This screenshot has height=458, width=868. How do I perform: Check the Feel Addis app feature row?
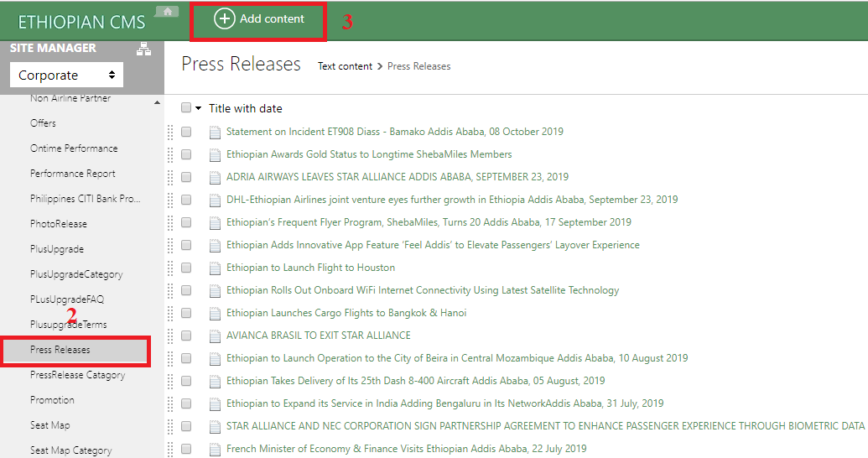[x=186, y=245]
